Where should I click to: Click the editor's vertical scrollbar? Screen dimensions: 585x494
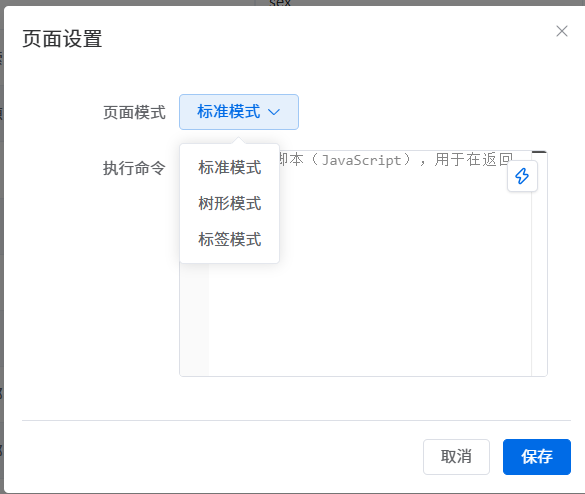[x=539, y=263]
